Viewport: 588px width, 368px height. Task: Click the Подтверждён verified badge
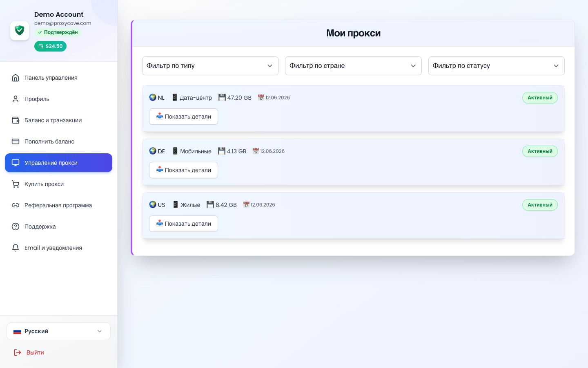coord(58,32)
